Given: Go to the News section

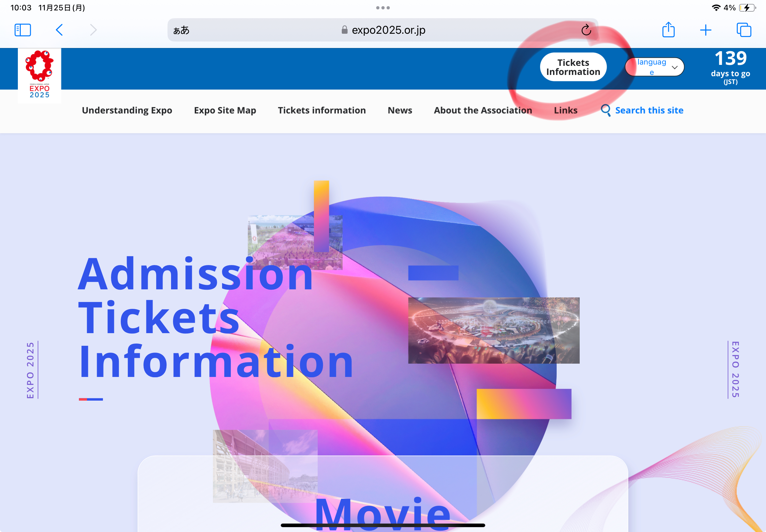Looking at the screenshot, I should point(400,110).
